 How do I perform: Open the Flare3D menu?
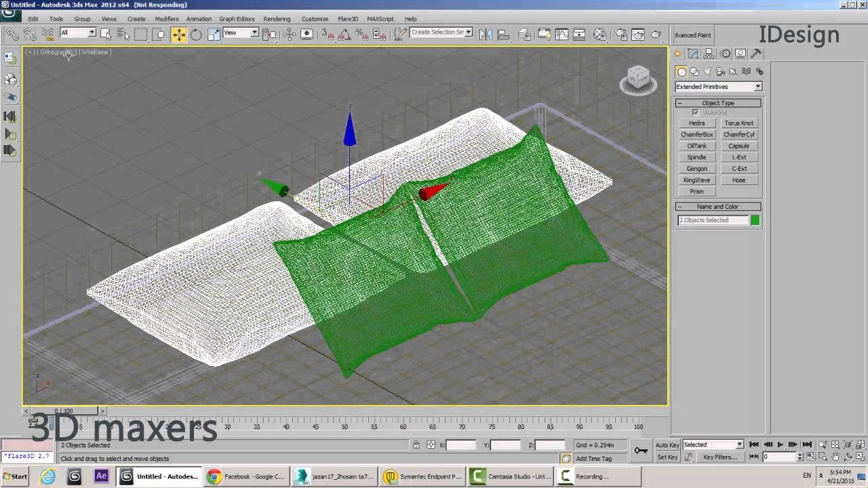pos(347,19)
